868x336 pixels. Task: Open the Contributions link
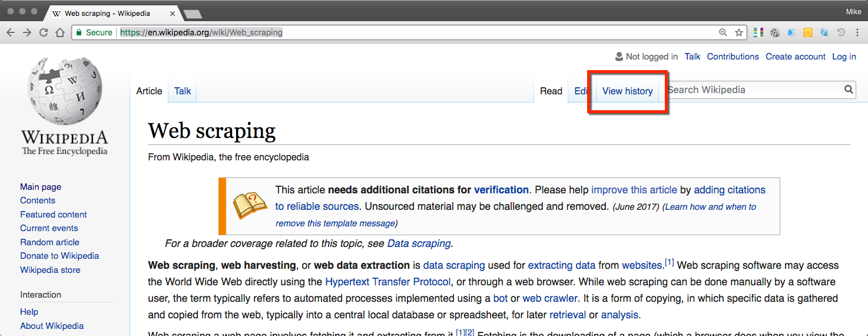[733, 57]
